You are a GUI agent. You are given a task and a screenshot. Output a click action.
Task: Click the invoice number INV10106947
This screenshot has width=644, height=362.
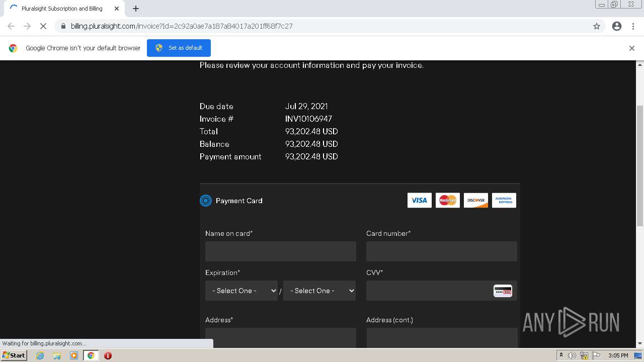pyautogui.click(x=308, y=119)
